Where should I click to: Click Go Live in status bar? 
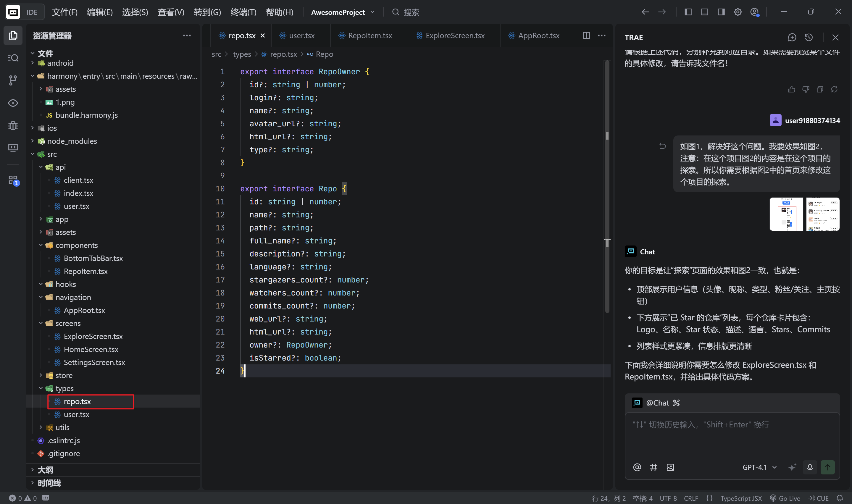[x=785, y=498]
